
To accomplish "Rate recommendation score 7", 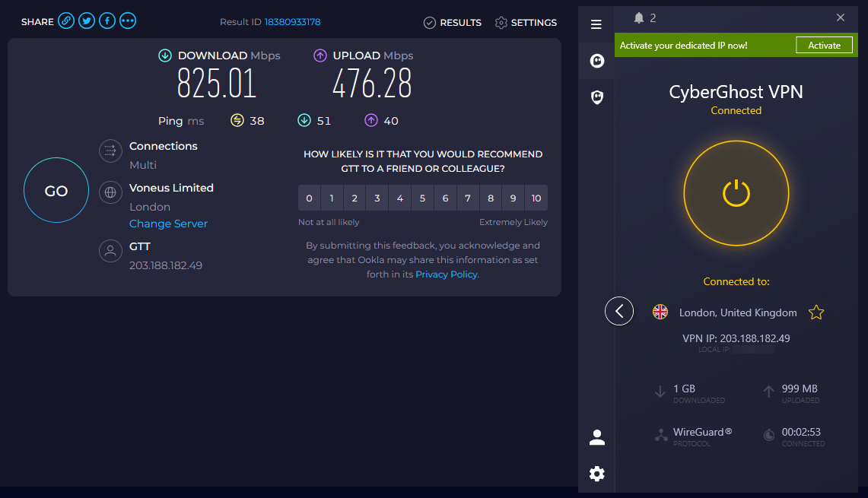I will [468, 198].
